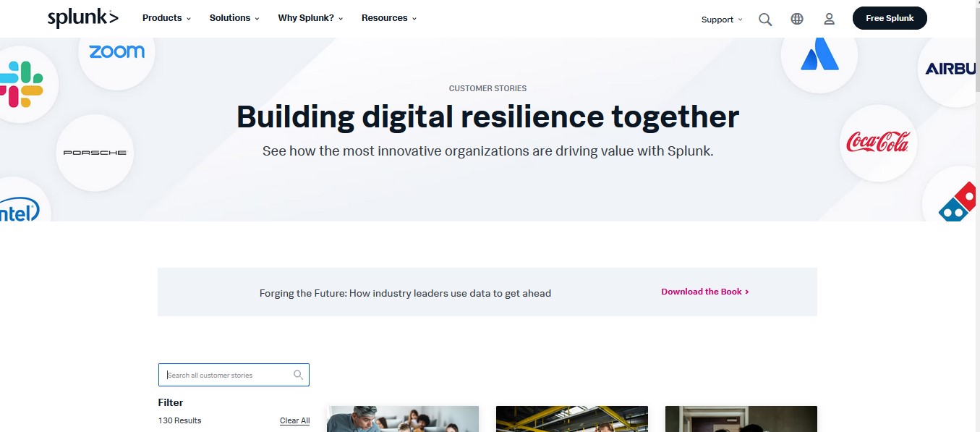Open the site search magnifier icon
This screenshot has width=980, height=432.
point(764,20)
